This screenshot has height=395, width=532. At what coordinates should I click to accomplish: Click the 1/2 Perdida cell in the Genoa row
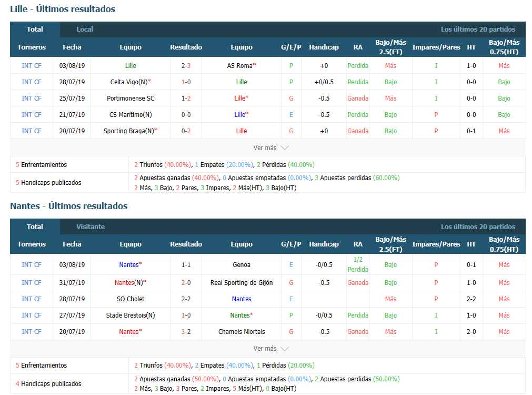pos(358,264)
